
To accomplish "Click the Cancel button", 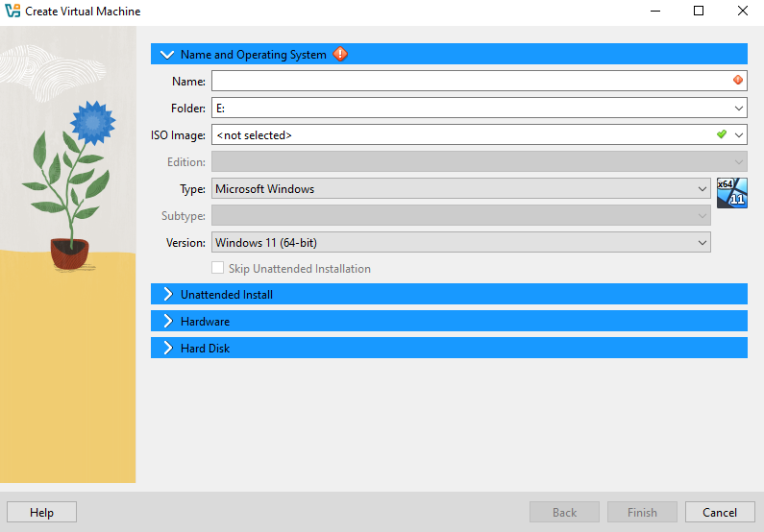I will point(720,512).
